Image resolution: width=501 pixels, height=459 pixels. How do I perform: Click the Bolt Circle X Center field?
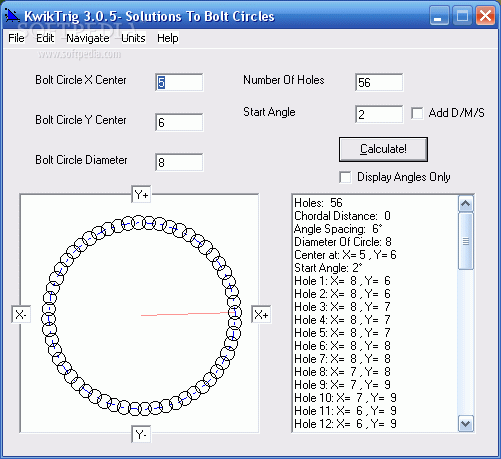[179, 82]
